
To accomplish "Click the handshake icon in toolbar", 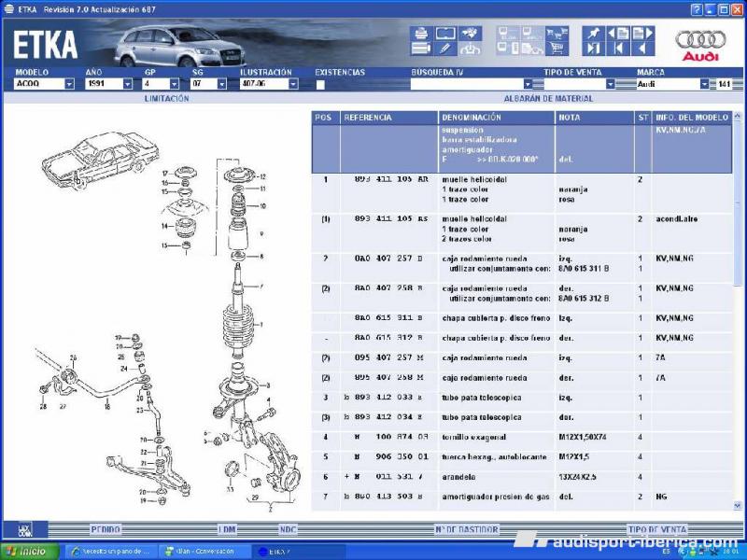I will click(x=471, y=34).
